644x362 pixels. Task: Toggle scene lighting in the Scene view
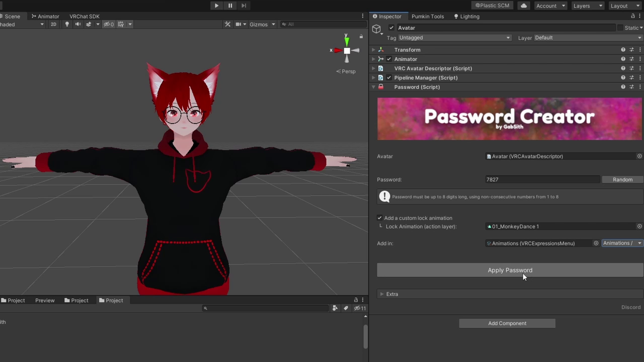[x=67, y=24]
